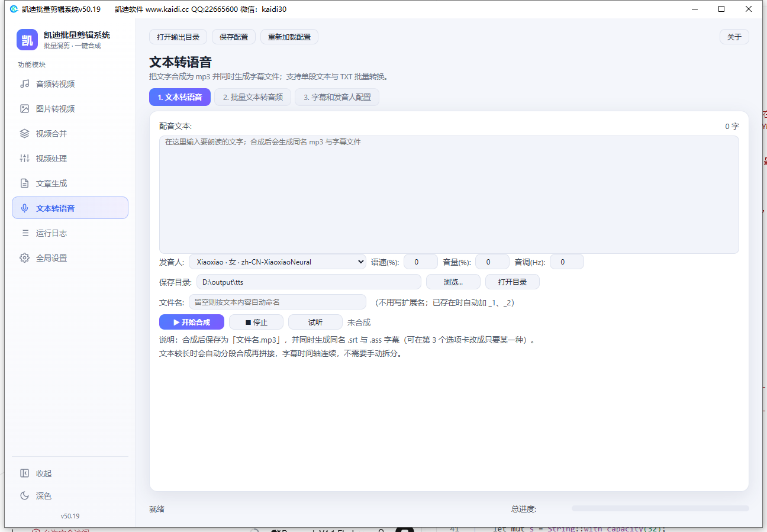Image resolution: width=767 pixels, height=532 pixels.
Task: Save settings with the 保存配置 button
Action: [234, 37]
